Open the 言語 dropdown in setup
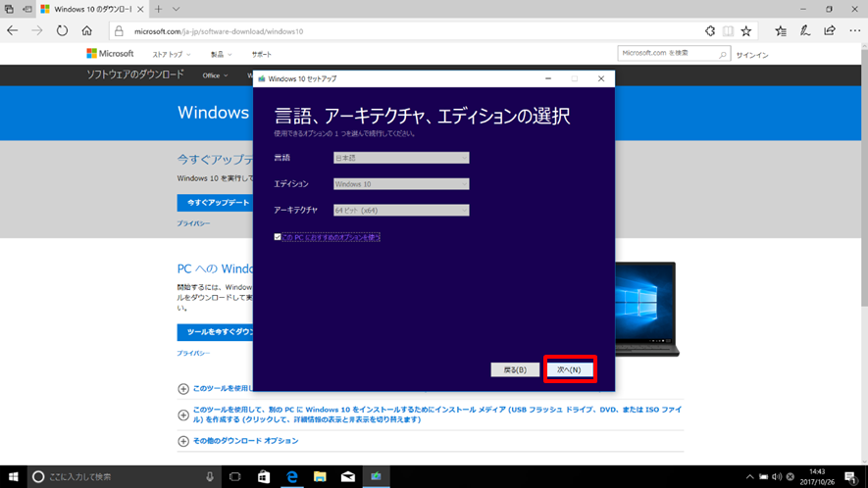Viewport: 868px width, 488px height. point(401,158)
